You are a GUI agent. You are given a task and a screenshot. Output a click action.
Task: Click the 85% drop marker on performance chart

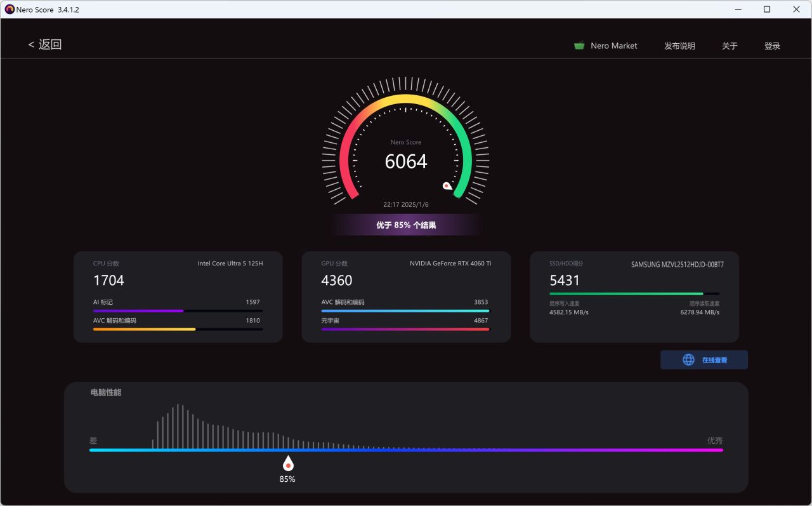click(x=288, y=463)
